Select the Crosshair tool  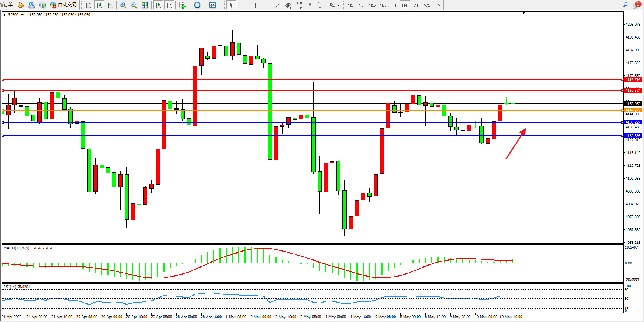[242, 5]
